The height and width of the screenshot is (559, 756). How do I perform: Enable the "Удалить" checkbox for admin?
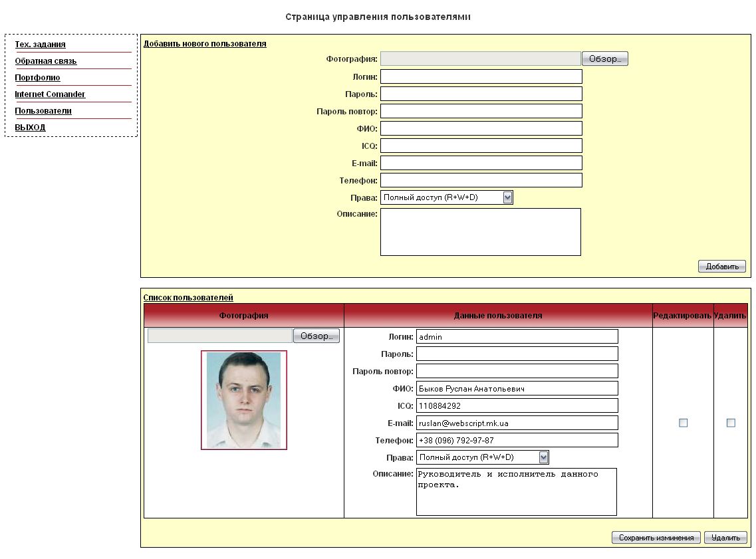click(731, 422)
